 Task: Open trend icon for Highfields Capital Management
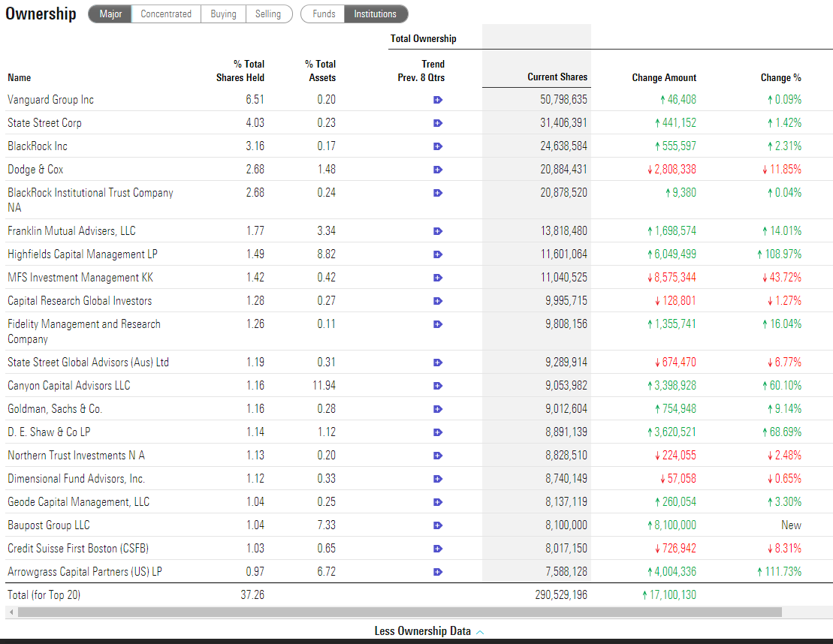(x=438, y=255)
